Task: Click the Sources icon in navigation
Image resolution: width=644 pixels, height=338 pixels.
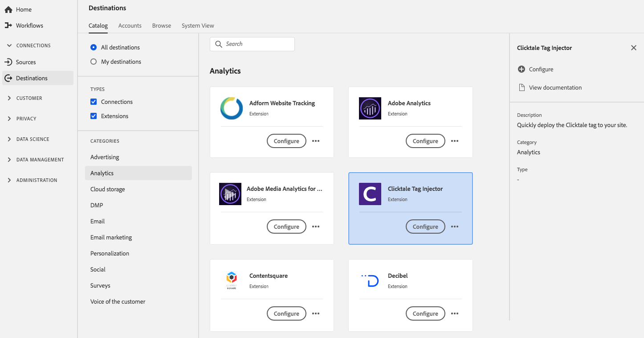Action: [8, 62]
